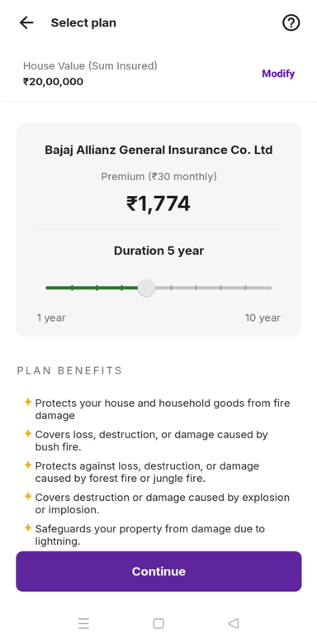Tap the ₹1,774 premium amount
The image size is (317, 644).
(x=158, y=203)
